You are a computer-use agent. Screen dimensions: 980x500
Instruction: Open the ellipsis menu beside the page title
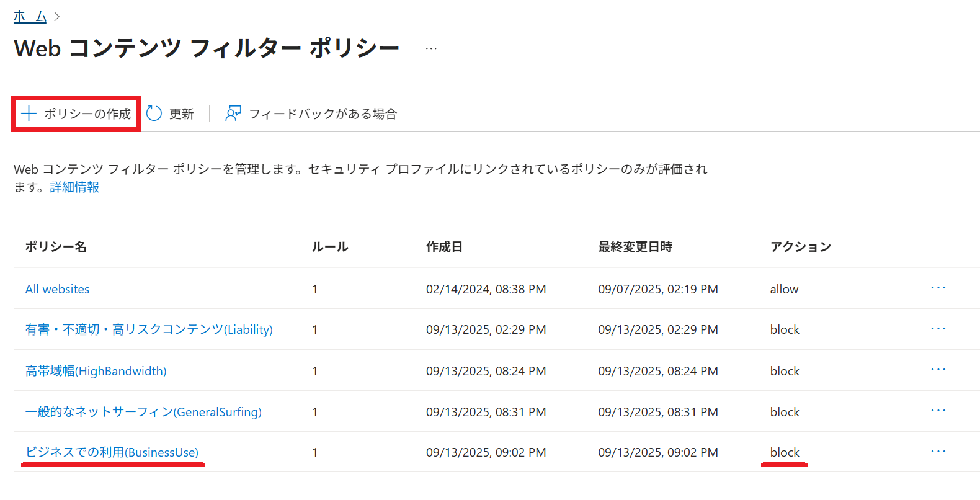pos(431,48)
